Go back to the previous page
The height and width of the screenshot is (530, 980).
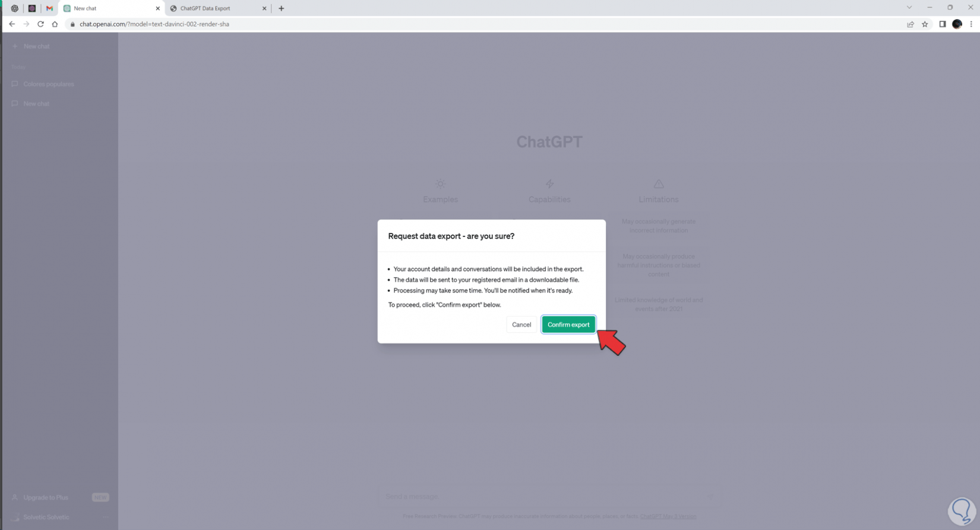point(12,24)
